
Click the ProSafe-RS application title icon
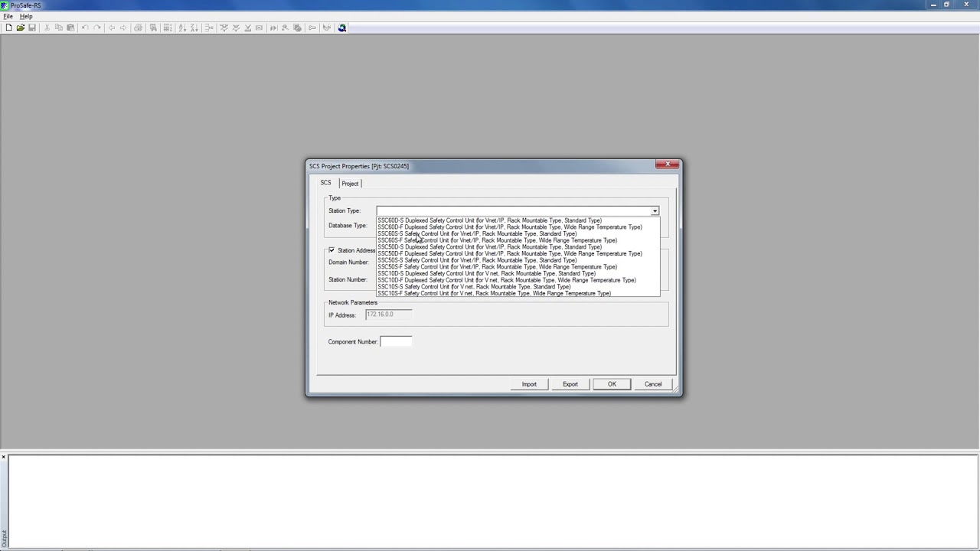click(x=5, y=5)
